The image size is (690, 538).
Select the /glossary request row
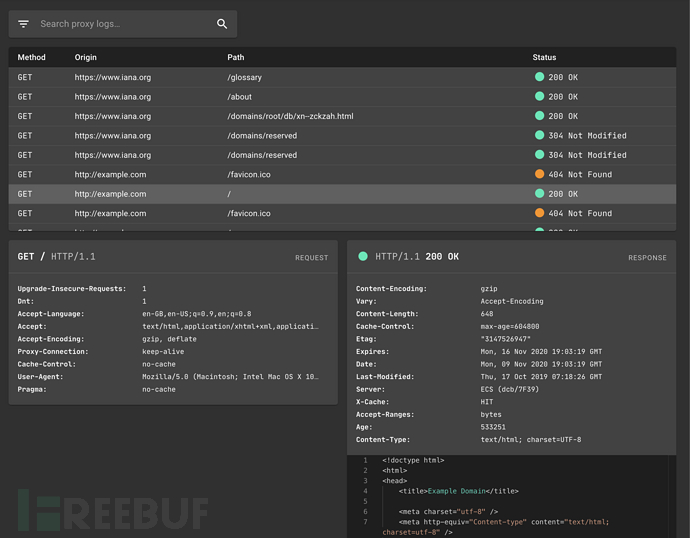(x=342, y=77)
